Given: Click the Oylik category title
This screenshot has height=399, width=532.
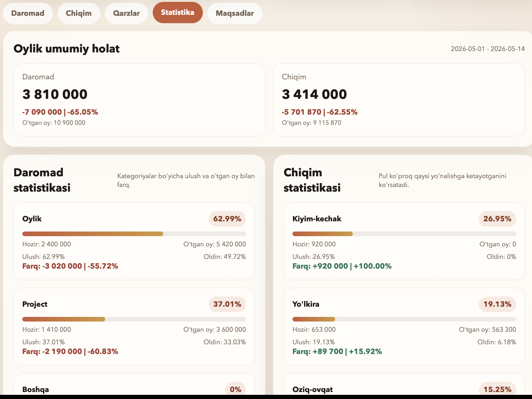Looking at the screenshot, I should coord(32,219).
